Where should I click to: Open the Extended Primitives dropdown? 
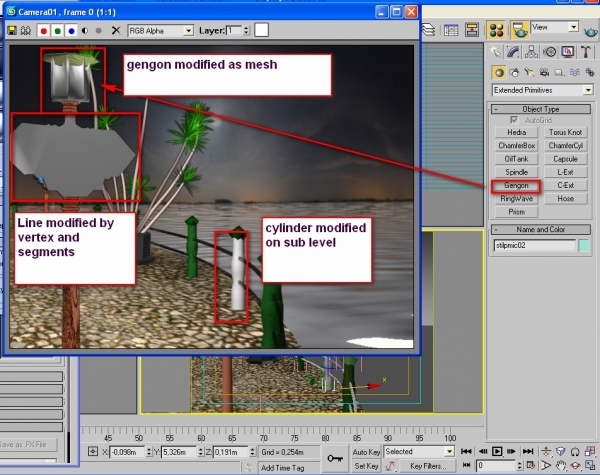(543, 90)
